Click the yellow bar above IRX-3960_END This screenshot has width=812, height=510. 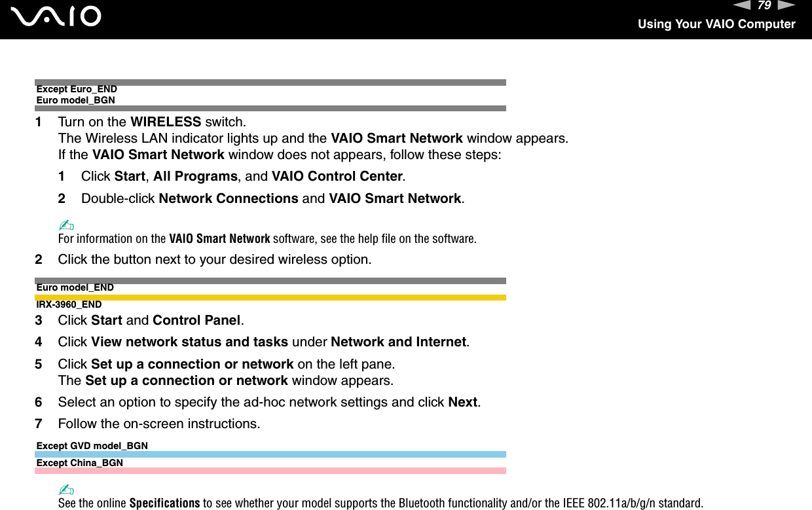(x=270, y=297)
